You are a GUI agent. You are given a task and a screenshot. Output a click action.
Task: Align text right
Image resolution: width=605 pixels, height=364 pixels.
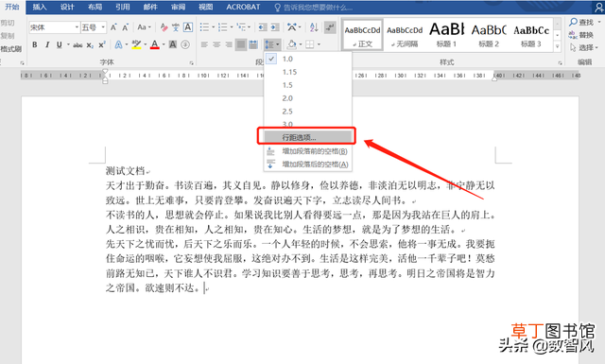click(229, 44)
